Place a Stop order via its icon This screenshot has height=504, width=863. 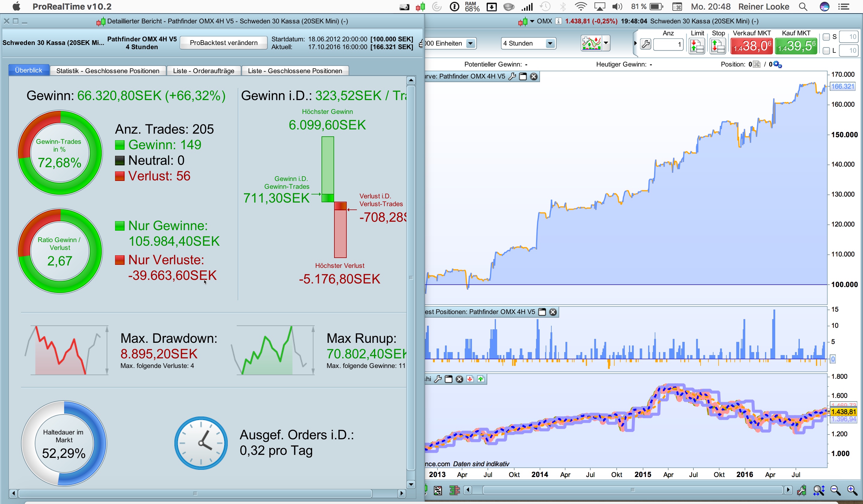click(x=717, y=46)
